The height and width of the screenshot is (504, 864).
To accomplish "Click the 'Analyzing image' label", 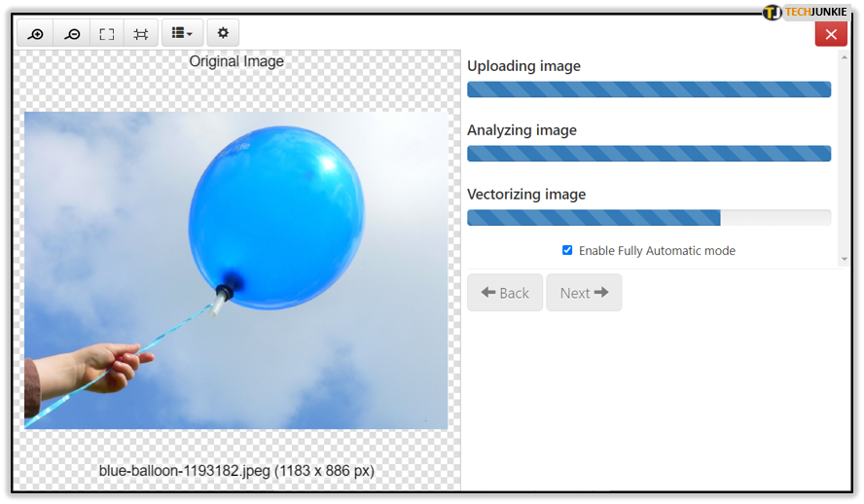I will point(522,130).
